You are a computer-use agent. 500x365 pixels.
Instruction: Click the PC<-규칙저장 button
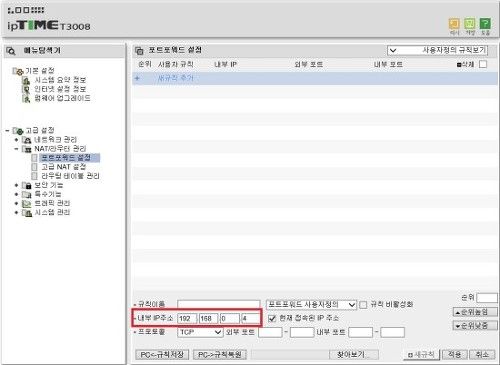(x=162, y=355)
